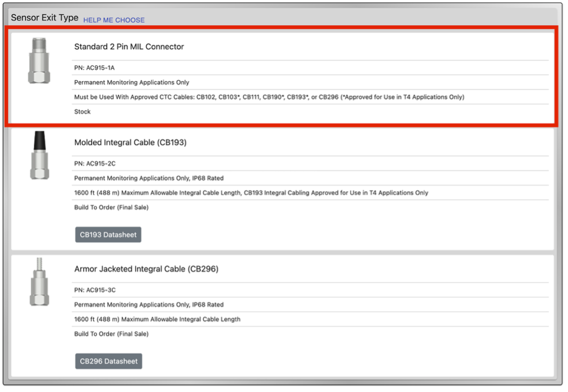Screen dimensions: 568x392
Task: Click Build To Order under Armor Jacketed Cable
Action: (111, 334)
